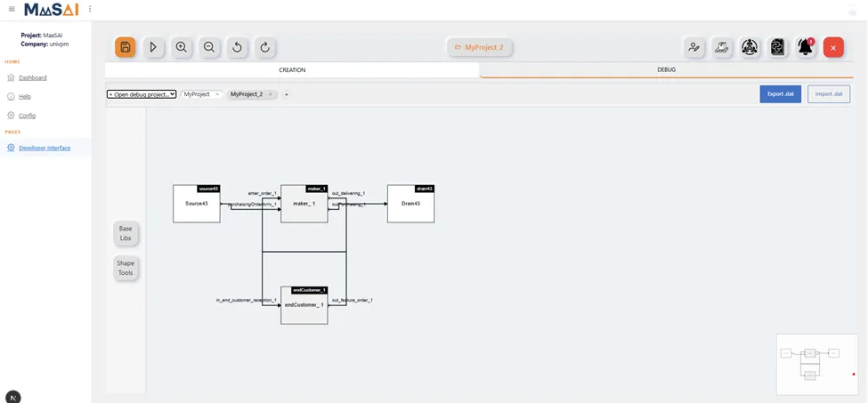Run the project with the Play button
This screenshot has width=868, height=403.
point(153,47)
